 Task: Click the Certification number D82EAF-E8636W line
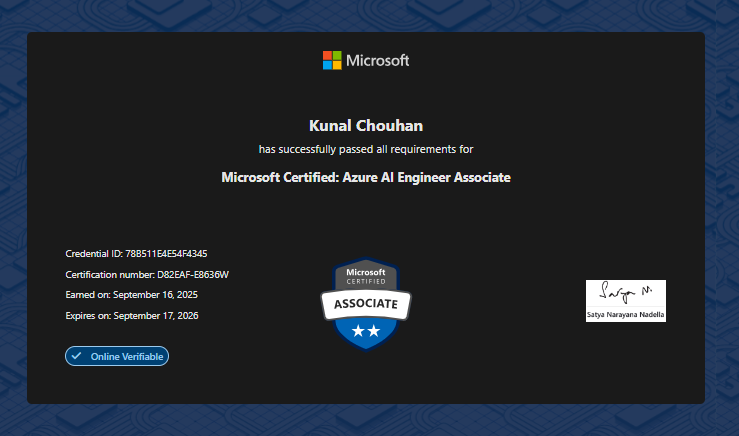pos(147,274)
